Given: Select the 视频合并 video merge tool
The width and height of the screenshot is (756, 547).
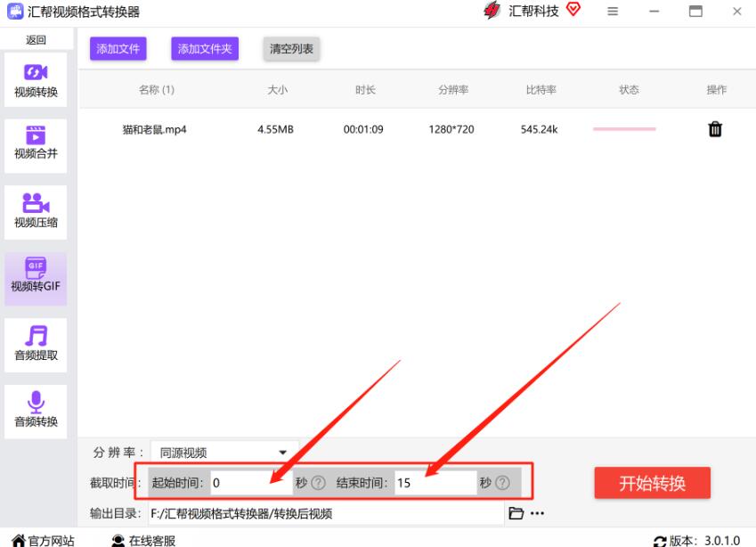Looking at the screenshot, I should 36,143.
